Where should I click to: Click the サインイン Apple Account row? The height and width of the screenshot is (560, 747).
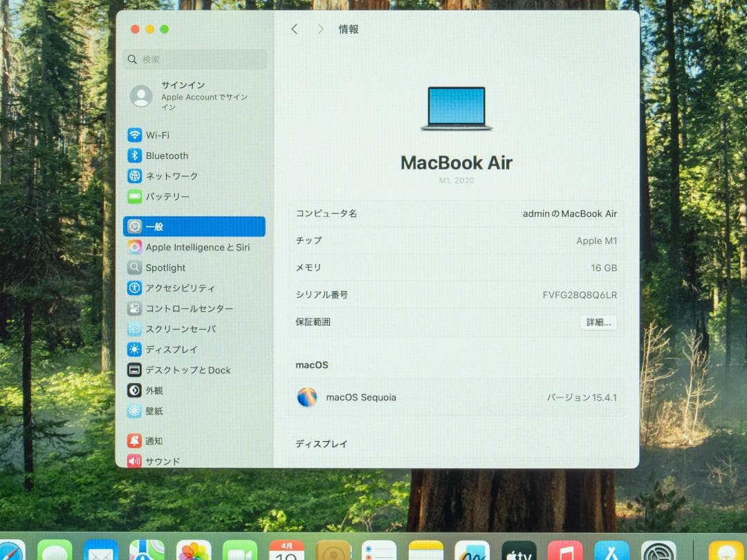click(194, 95)
